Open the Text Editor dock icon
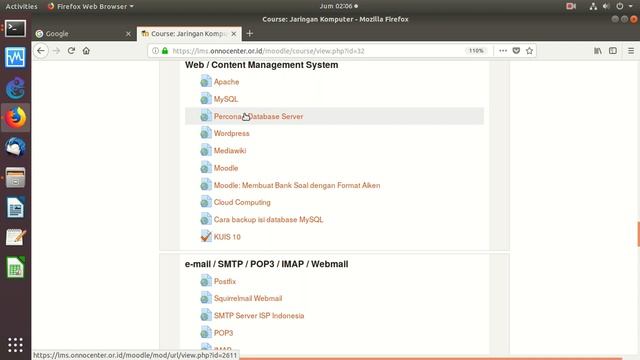 (16, 238)
